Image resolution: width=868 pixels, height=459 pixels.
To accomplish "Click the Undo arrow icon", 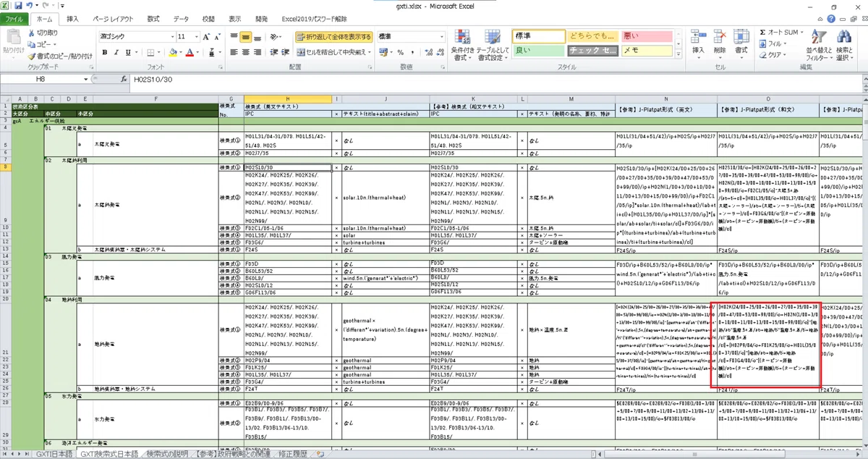I will coord(30,5).
